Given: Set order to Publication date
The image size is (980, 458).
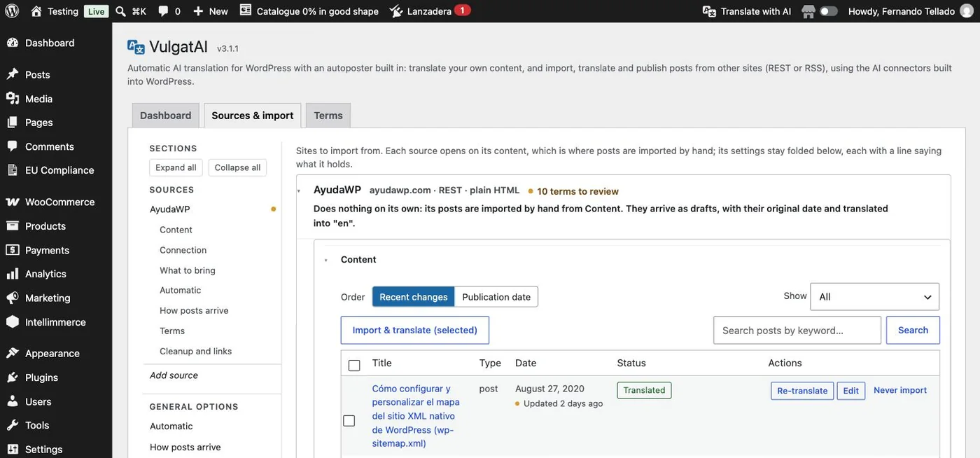Looking at the screenshot, I should [496, 297].
